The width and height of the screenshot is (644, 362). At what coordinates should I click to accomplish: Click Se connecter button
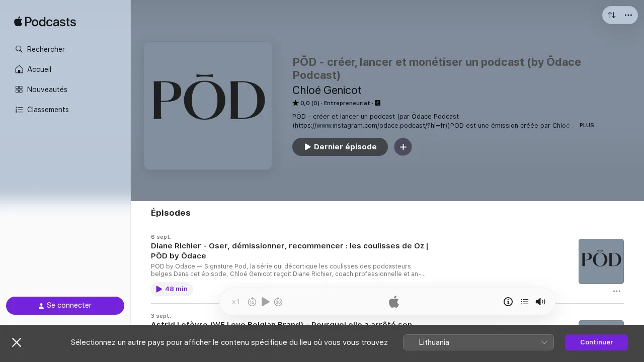[65, 306]
